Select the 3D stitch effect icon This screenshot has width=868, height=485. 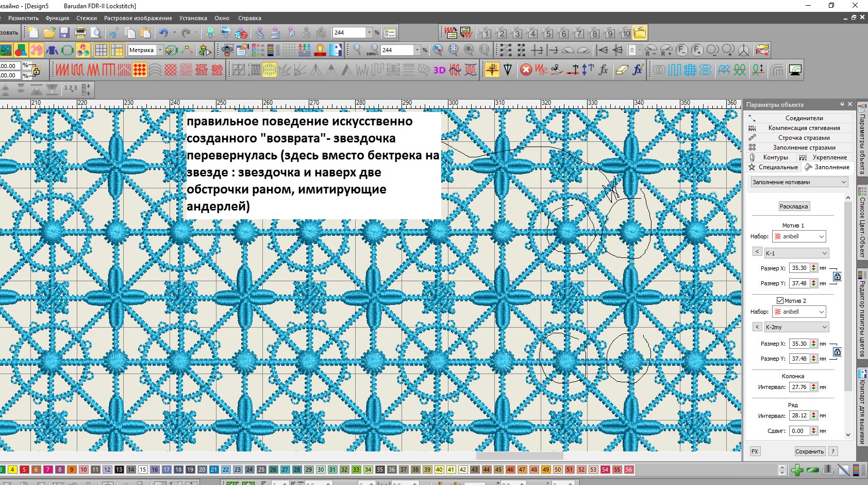coord(439,70)
